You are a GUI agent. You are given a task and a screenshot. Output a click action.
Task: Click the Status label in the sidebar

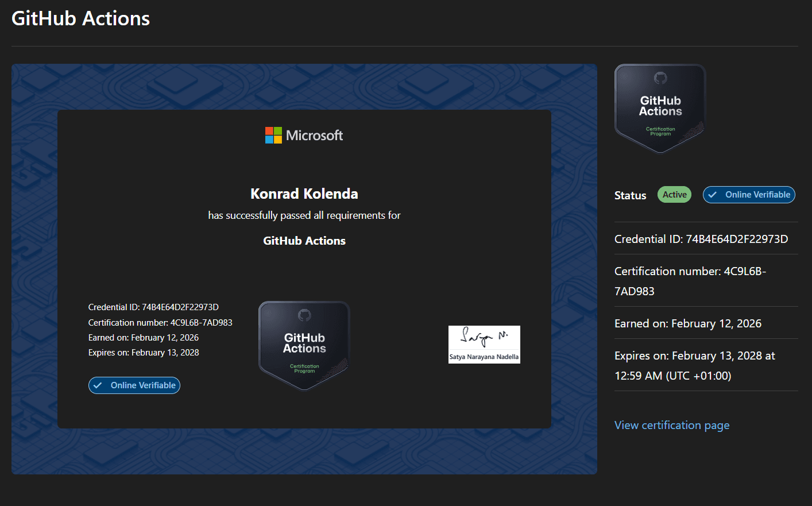(630, 195)
